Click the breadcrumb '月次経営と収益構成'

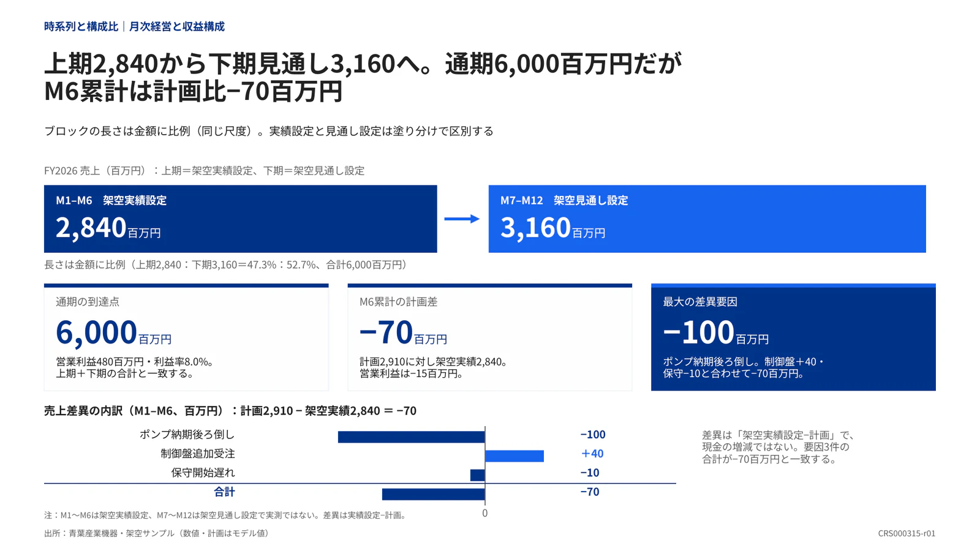176,26
